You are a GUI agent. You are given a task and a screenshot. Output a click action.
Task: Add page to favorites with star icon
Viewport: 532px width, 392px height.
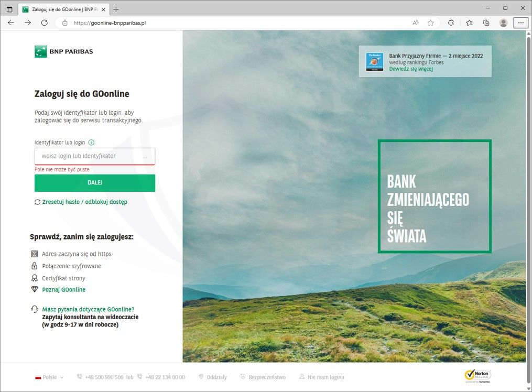(430, 23)
